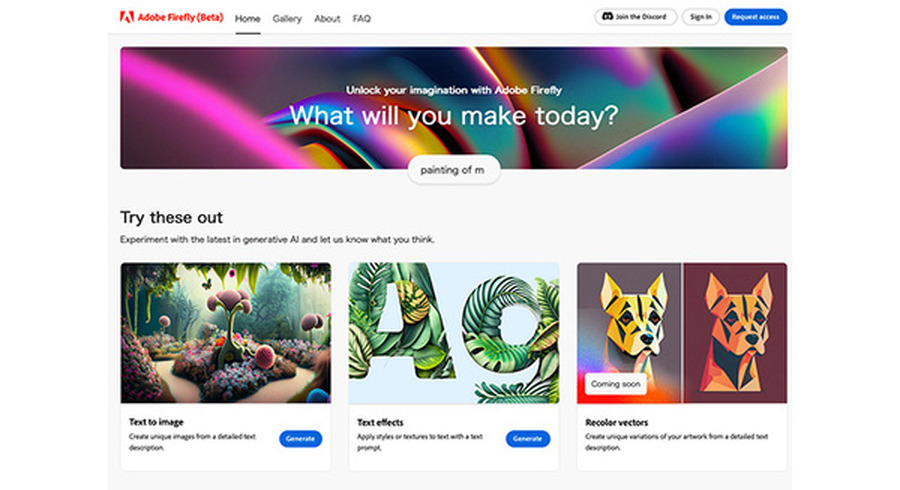The width and height of the screenshot is (900, 490).
Task: Open the FAQ page
Action: click(362, 18)
